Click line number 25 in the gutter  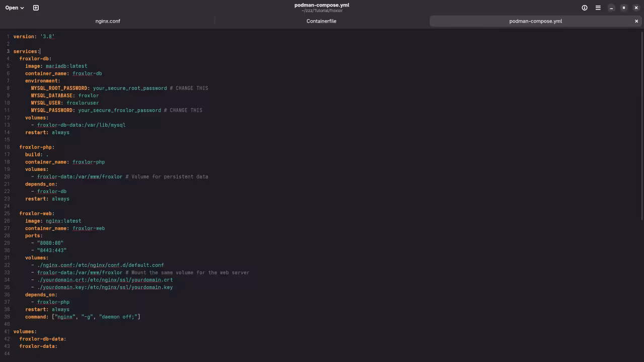7,214
